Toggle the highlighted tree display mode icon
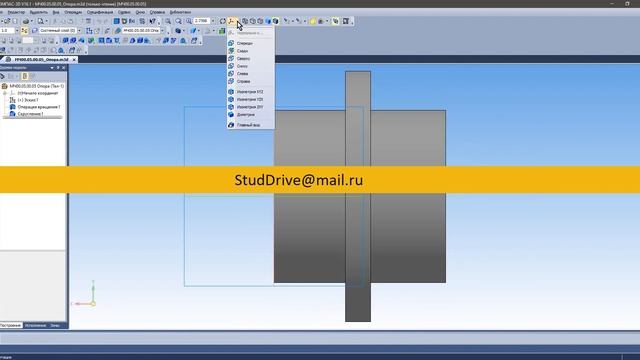 click(x=24, y=76)
